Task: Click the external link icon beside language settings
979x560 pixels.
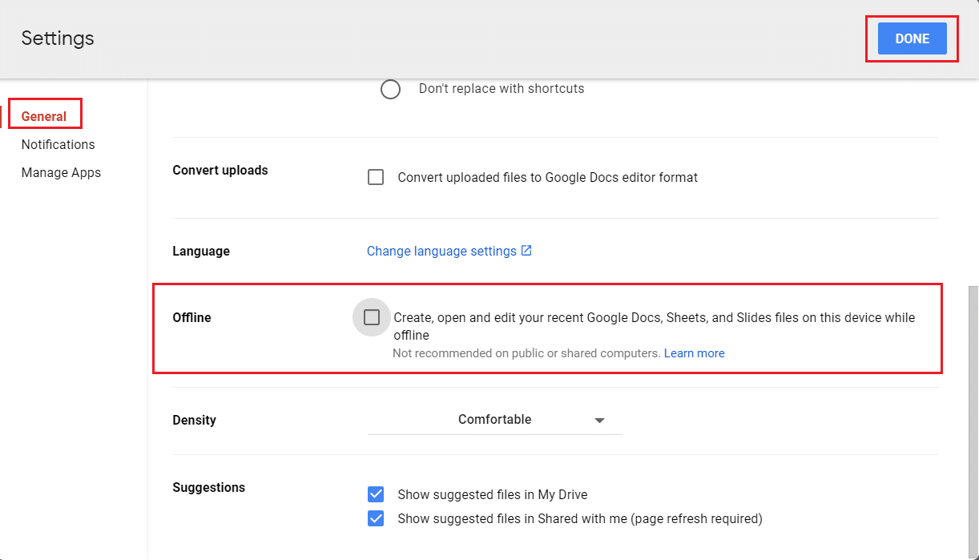Action: (526, 251)
